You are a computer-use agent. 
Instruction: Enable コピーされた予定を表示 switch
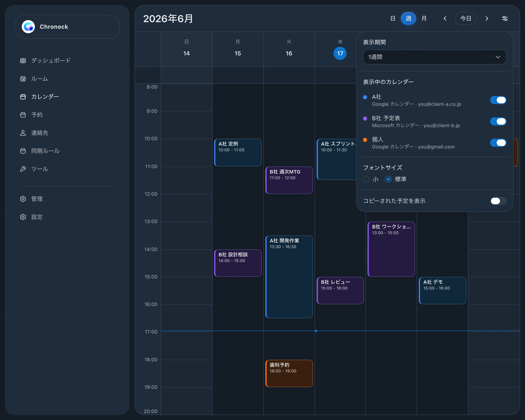pos(498,201)
